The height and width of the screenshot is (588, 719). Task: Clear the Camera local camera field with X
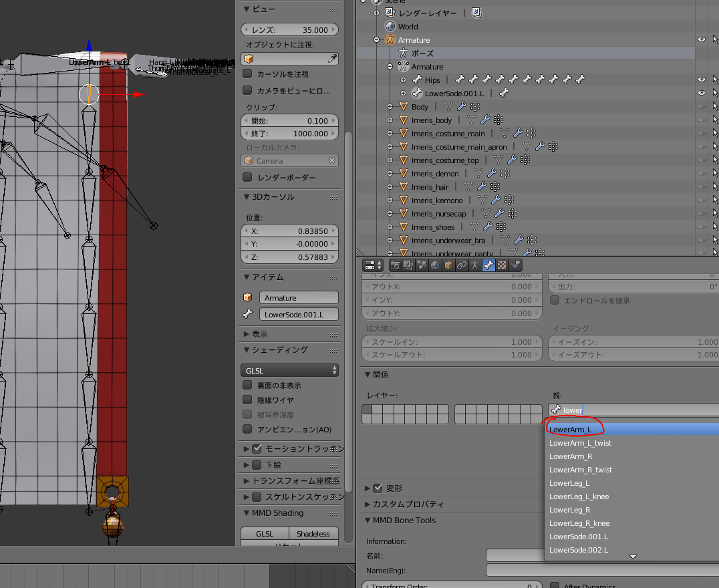332,160
